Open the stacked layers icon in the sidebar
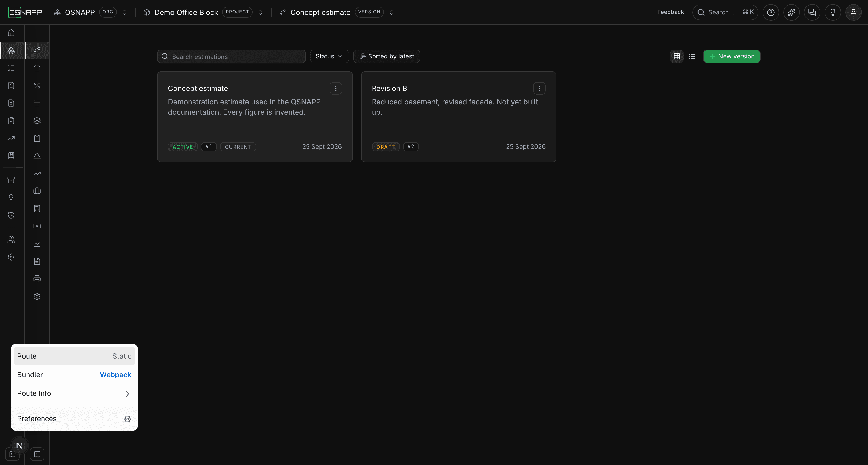Image resolution: width=868 pixels, height=465 pixels. (x=37, y=121)
